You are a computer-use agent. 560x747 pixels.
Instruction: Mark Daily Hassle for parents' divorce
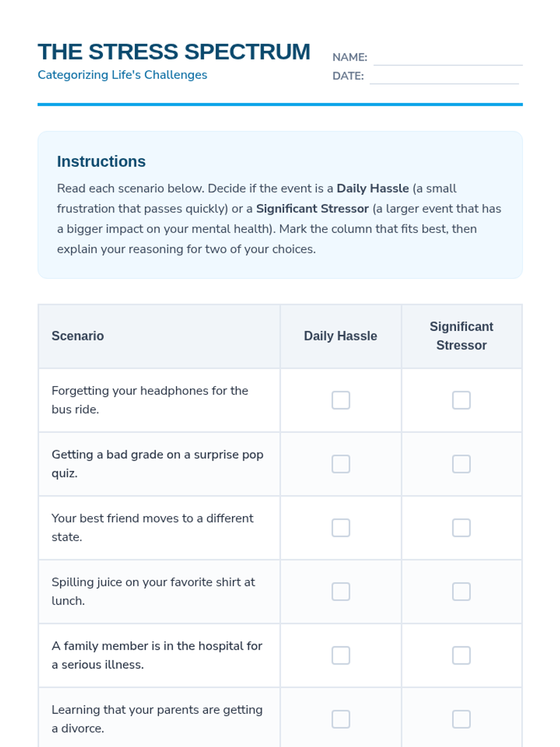coord(341,719)
